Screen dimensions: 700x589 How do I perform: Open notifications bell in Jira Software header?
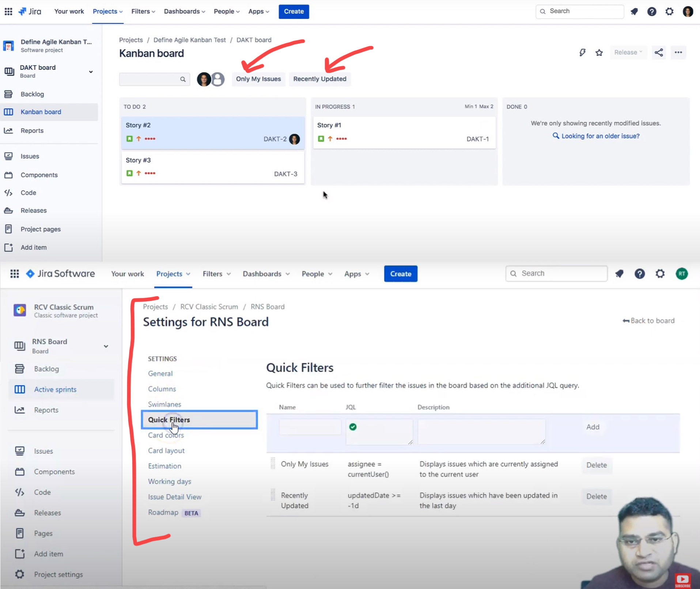tap(619, 274)
